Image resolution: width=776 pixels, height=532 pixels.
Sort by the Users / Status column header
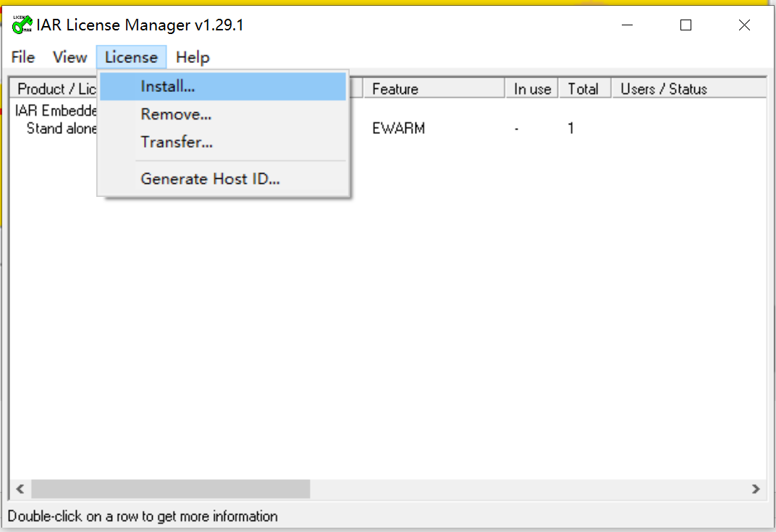pyautogui.click(x=689, y=88)
